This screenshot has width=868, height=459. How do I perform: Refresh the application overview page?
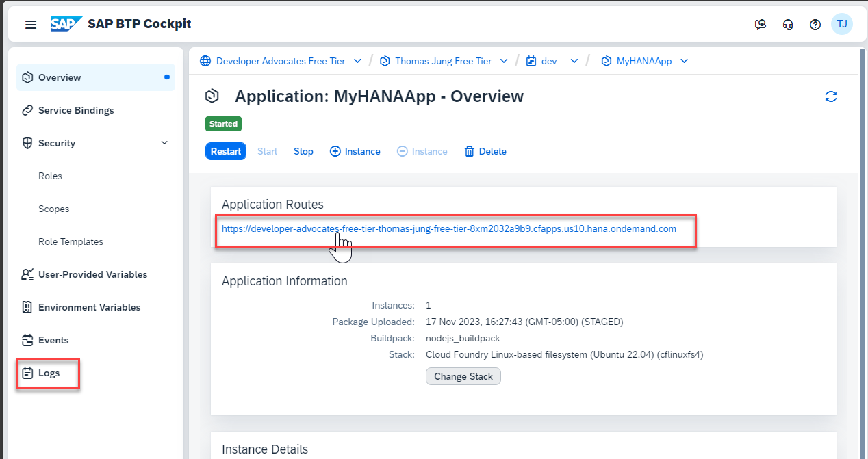tap(831, 96)
